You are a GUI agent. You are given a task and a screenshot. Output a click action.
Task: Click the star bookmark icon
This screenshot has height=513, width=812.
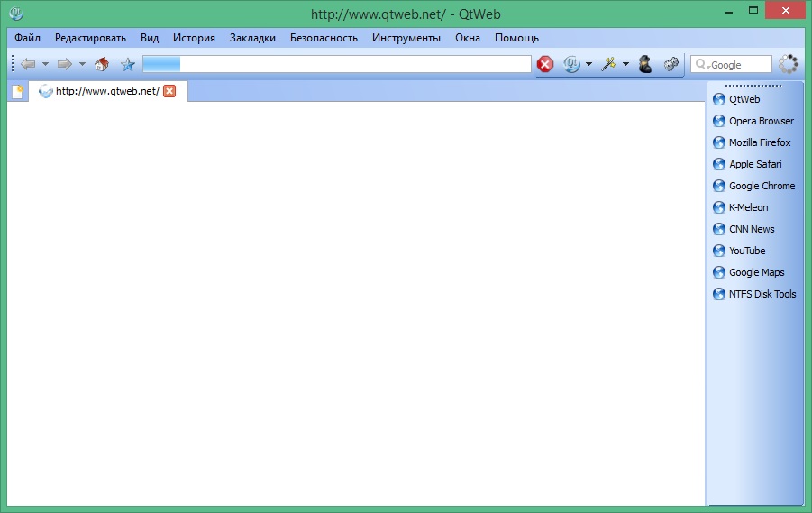pos(127,65)
